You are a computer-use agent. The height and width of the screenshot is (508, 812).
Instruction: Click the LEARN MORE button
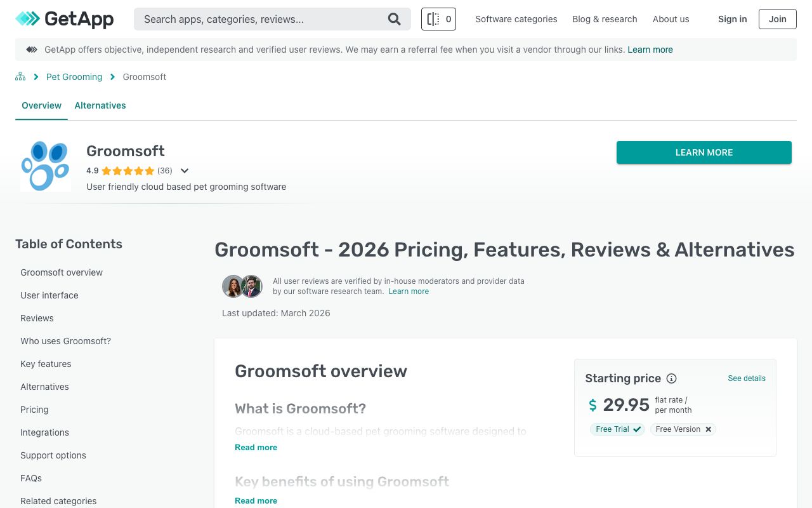click(704, 152)
